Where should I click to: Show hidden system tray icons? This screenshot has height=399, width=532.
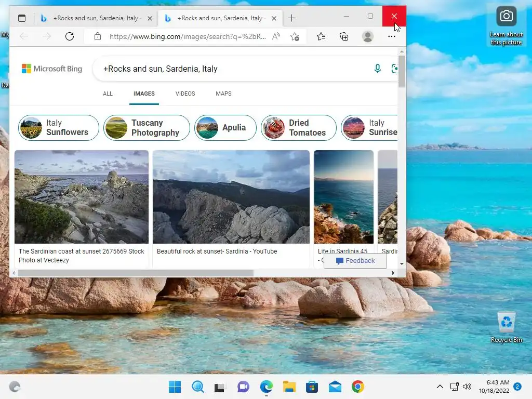point(440,387)
